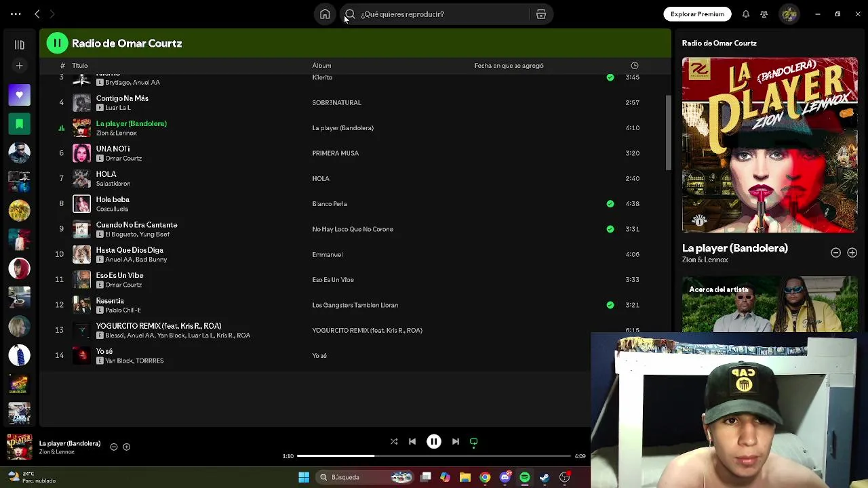Open album No Hay Loco Que No Corone
868x488 pixels.
(x=353, y=229)
